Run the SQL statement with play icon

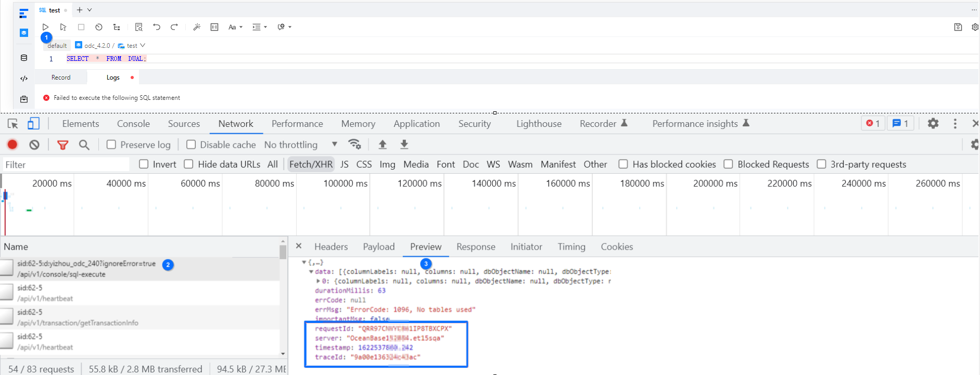click(45, 27)
